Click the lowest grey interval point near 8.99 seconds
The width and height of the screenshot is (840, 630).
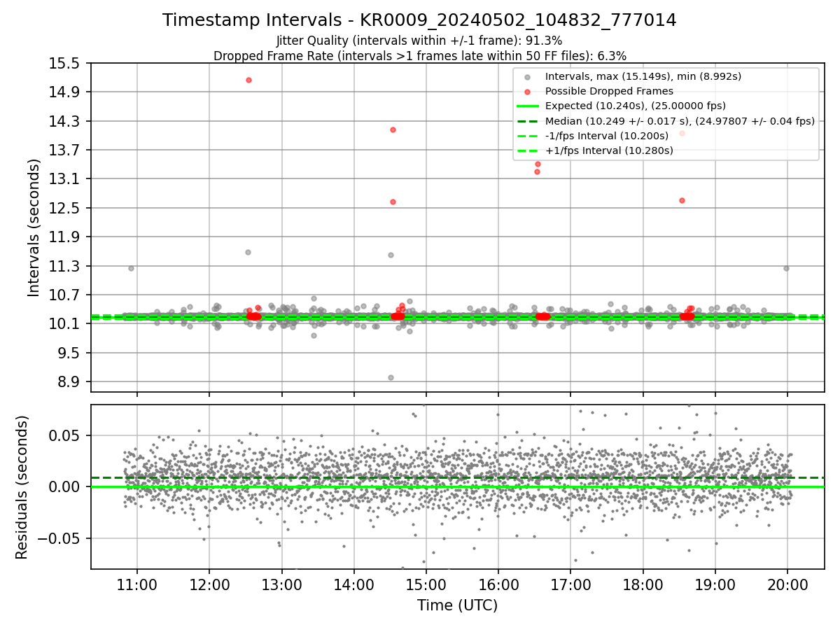(x=391, y=377)
